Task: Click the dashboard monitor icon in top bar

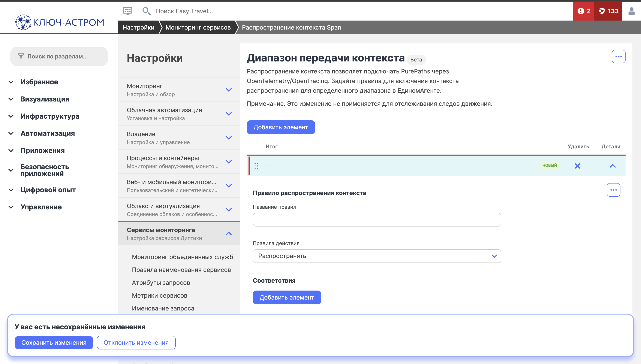Action: [x=127, y=11]
